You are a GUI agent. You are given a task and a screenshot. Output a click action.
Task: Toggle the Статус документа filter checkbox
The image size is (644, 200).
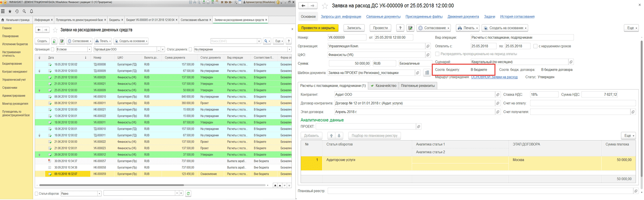coord(190,49)
